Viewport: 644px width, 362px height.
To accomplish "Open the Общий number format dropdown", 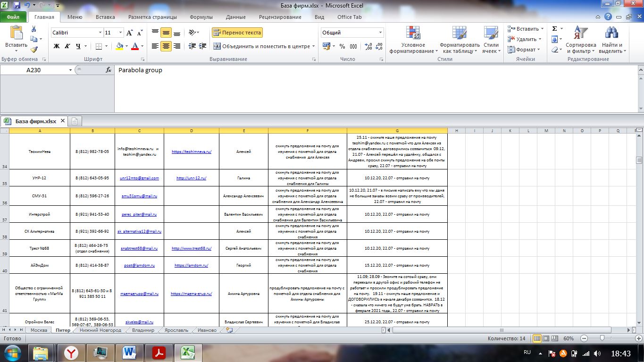I will [380, 33].
